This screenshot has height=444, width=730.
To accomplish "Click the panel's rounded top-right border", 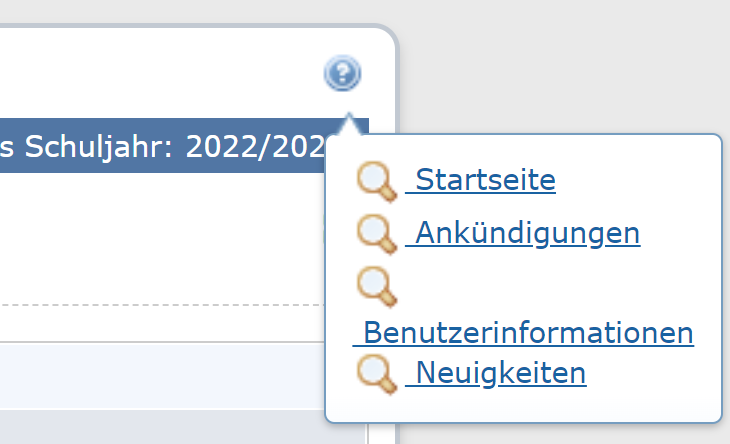I will 390,38.
